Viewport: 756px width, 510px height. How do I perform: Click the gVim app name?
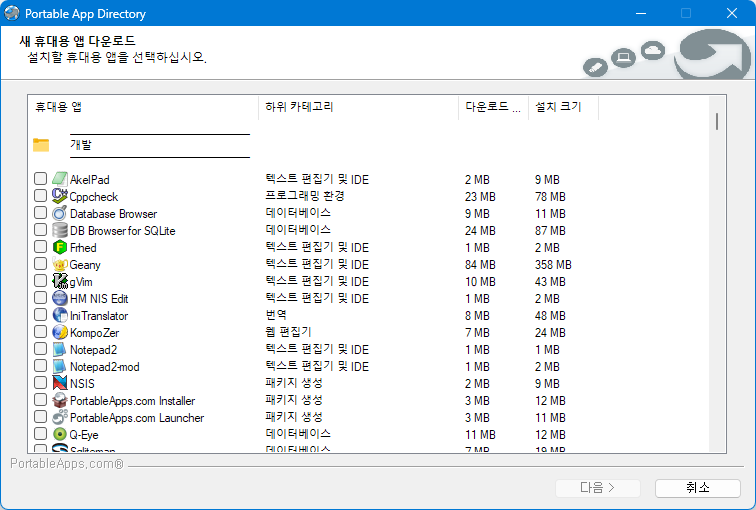[x=81, y=282]
